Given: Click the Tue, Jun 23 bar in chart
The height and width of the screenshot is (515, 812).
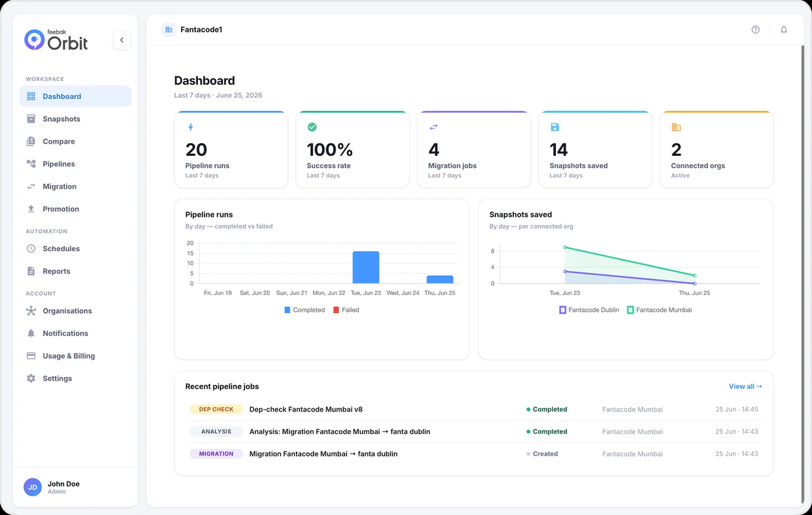Looking at the screenshot, I should tap(366, 267).
